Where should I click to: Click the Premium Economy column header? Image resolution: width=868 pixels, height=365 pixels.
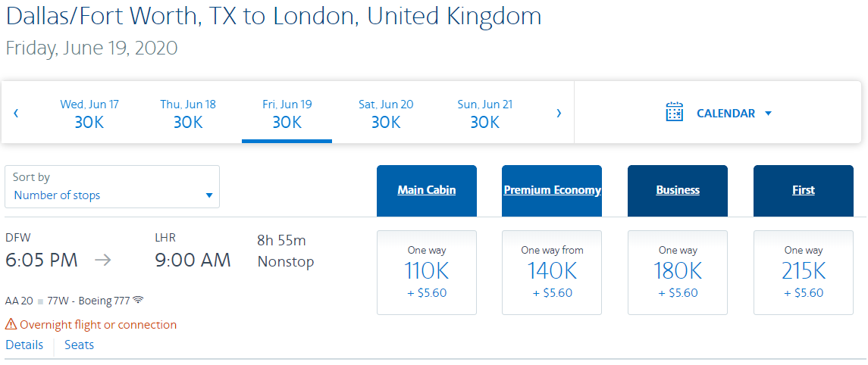[x=552, y=190]
